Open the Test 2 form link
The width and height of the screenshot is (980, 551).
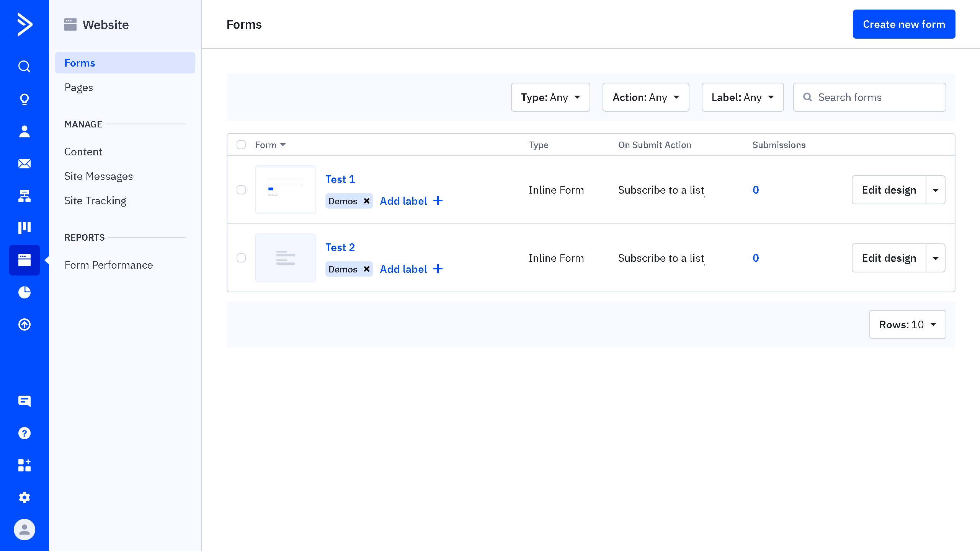pos(340,247)
